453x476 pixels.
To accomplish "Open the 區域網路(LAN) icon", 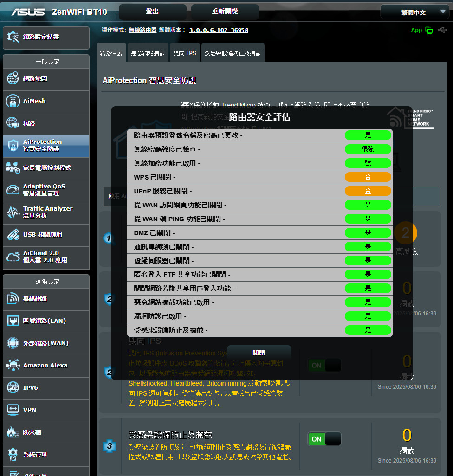I will (13, 321).
